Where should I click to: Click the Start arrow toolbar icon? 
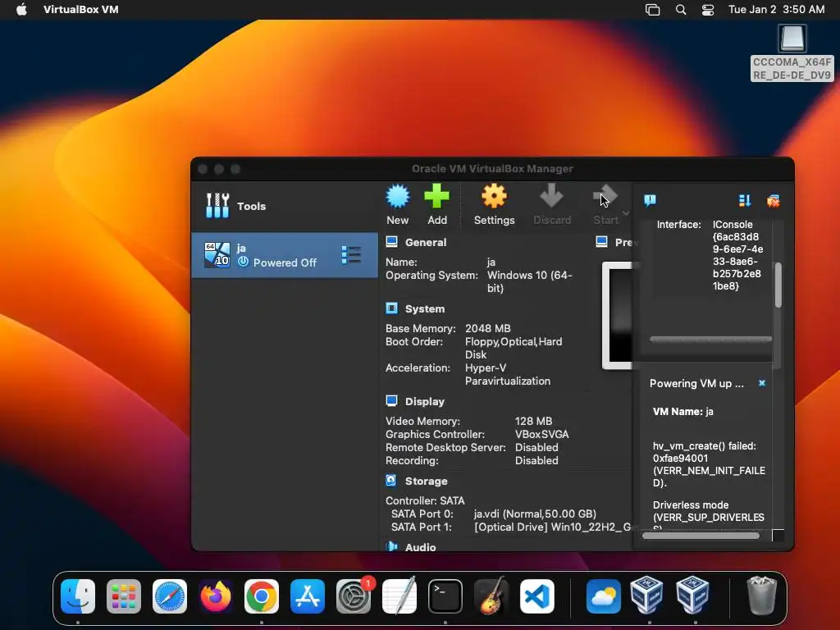tap(605, 196)
